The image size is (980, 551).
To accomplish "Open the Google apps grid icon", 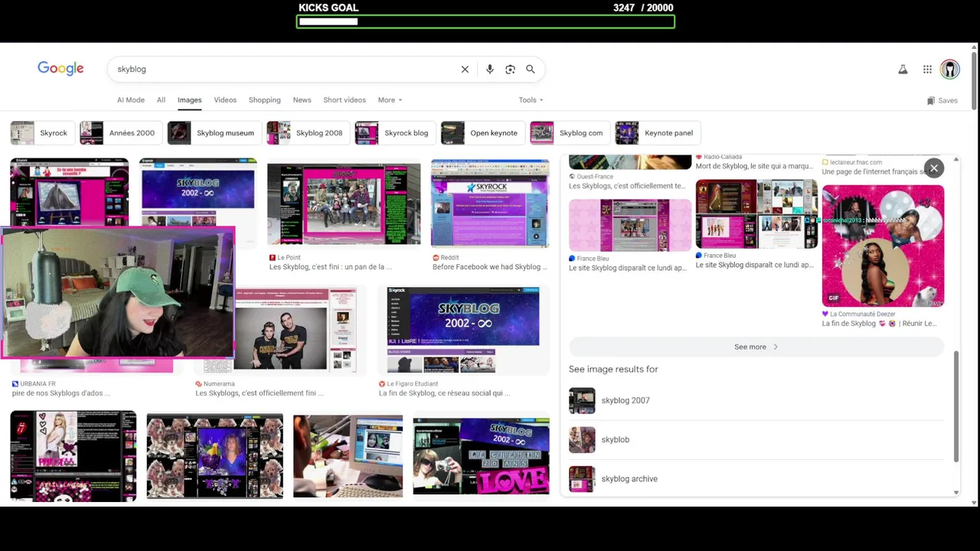I will pos(927,69).
